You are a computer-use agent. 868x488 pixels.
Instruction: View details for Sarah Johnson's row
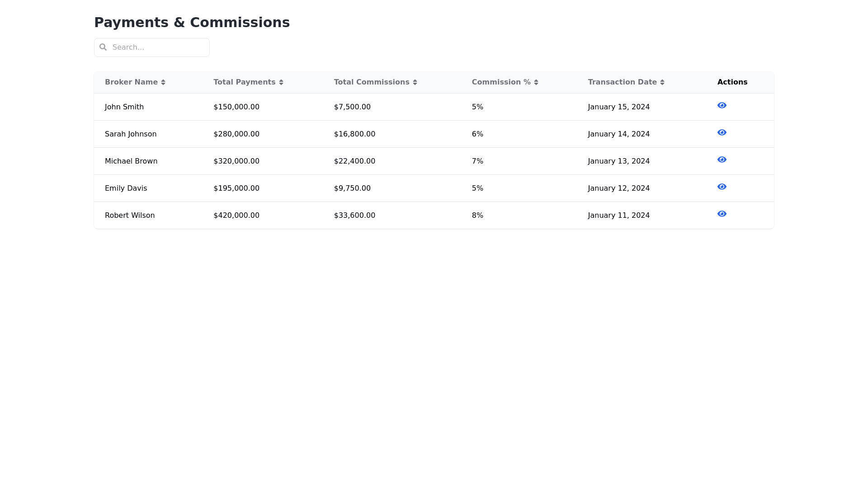tap(722, 132)
